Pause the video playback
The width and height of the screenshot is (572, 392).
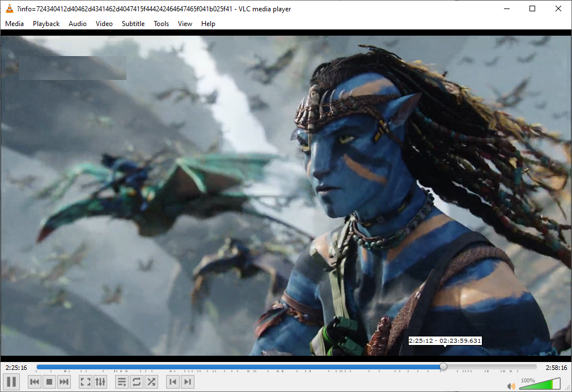11,382
